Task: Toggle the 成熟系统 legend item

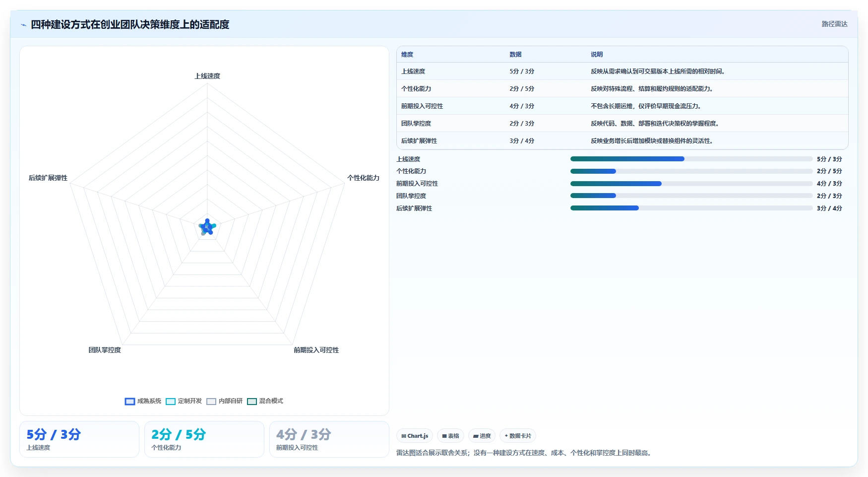Action: [143, 401]
